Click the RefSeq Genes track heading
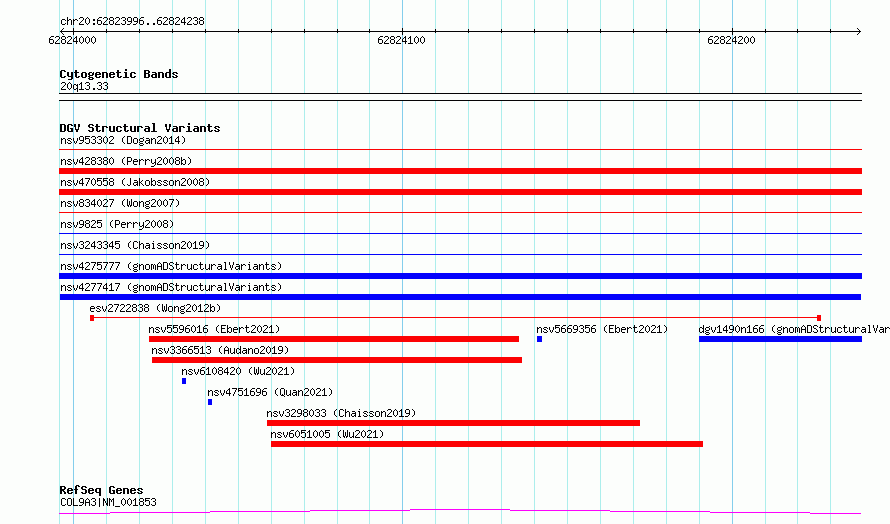 tap(101, 490)
